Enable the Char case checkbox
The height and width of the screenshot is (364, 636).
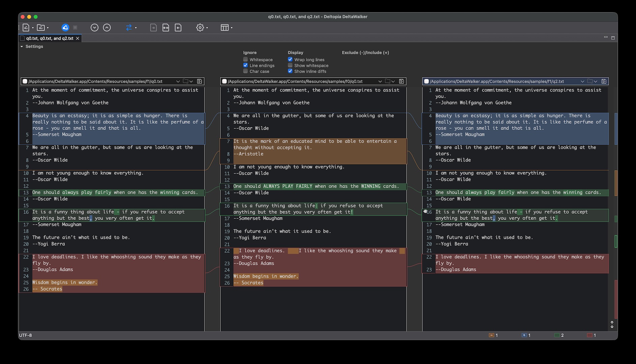pyautogui.click(x=245, y=71)
